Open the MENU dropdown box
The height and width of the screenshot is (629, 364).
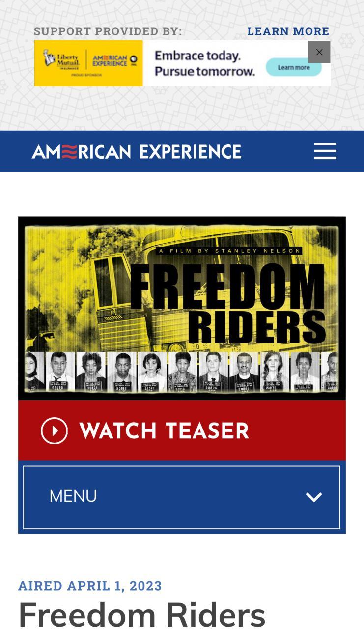pos(181,497)
